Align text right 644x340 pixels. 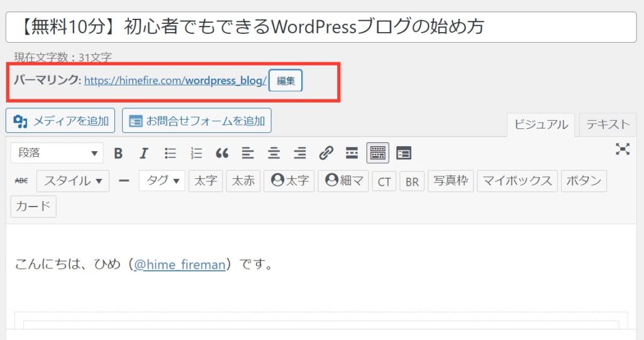300,154
